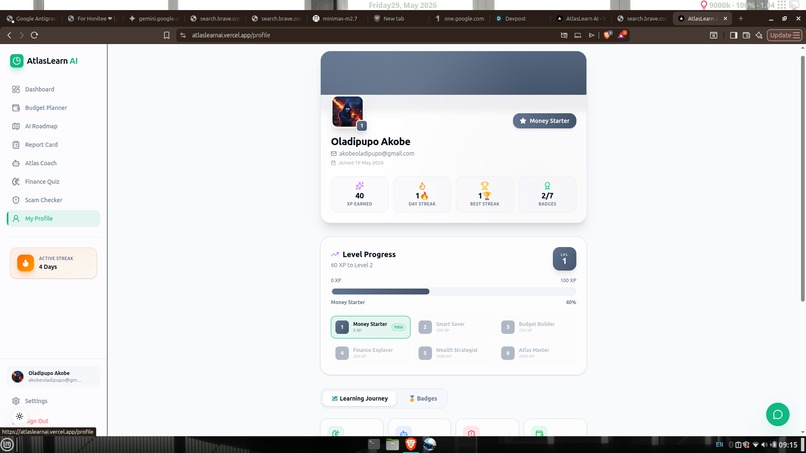Select the Finance Explorer level card
The image size is (806, 453).
pos(371,353)
